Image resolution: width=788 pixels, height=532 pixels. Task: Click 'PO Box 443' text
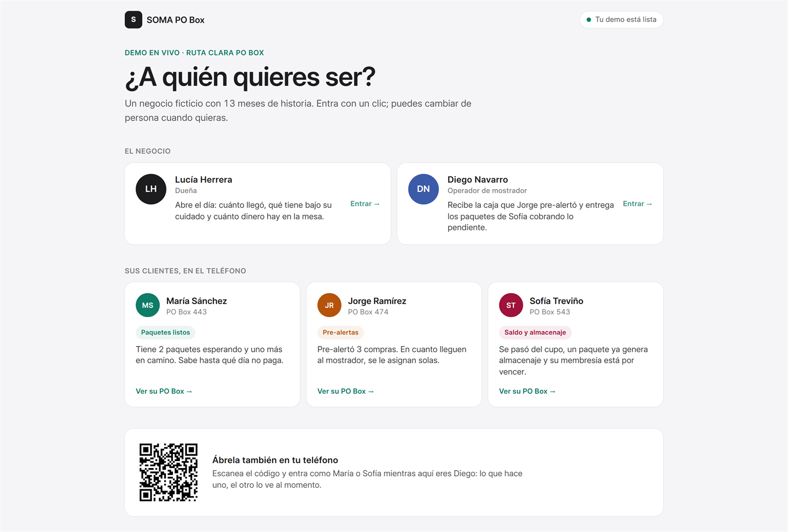[187, 312]
